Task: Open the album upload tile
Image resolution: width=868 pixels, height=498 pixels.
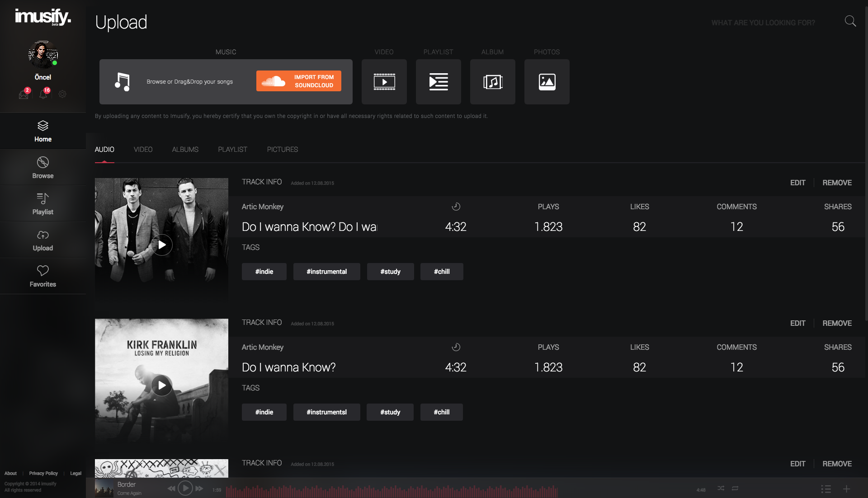Action: [x=492, y=82]
